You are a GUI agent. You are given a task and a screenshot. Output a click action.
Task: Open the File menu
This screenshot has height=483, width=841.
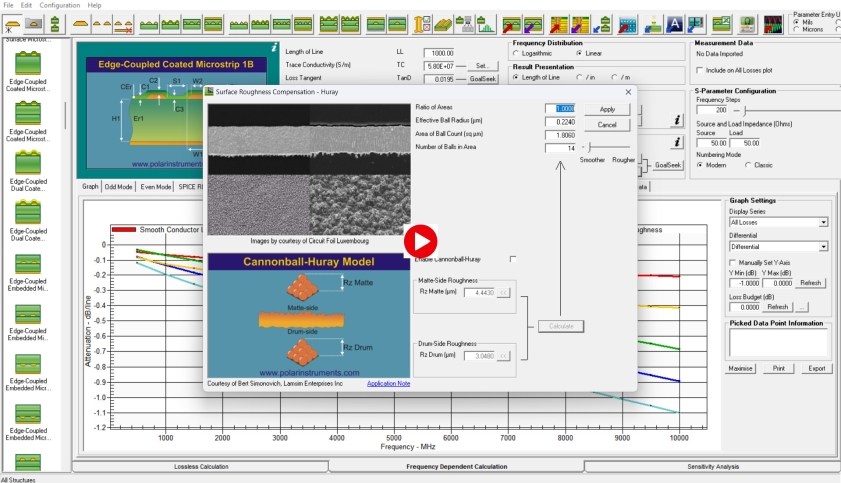[9, 5]
